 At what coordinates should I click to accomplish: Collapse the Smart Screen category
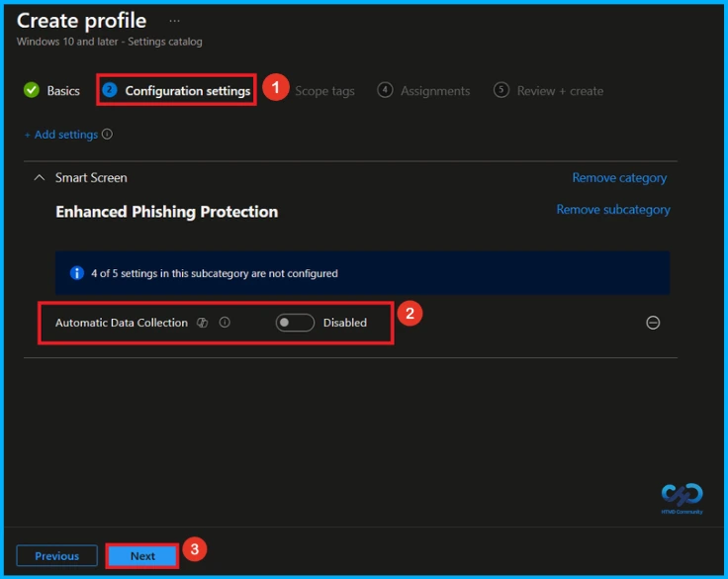(x=40, y=177)
